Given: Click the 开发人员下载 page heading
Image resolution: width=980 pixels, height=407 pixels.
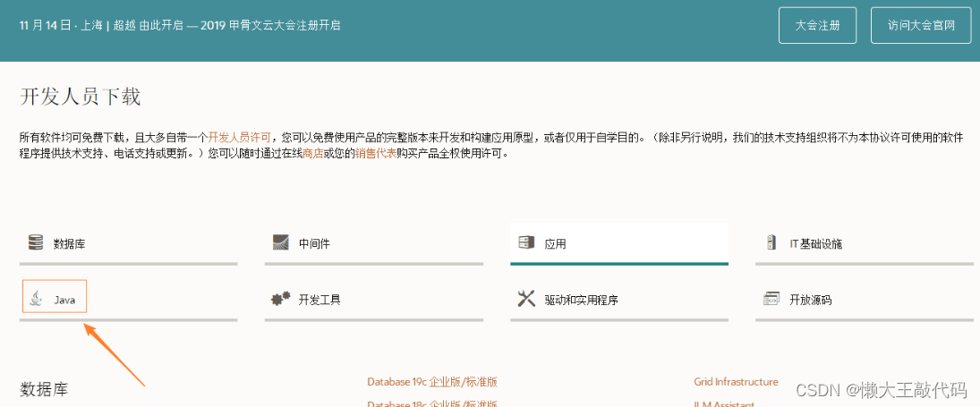Looking at the screenshot, I should pyautogui.click(x=81, y=98).
